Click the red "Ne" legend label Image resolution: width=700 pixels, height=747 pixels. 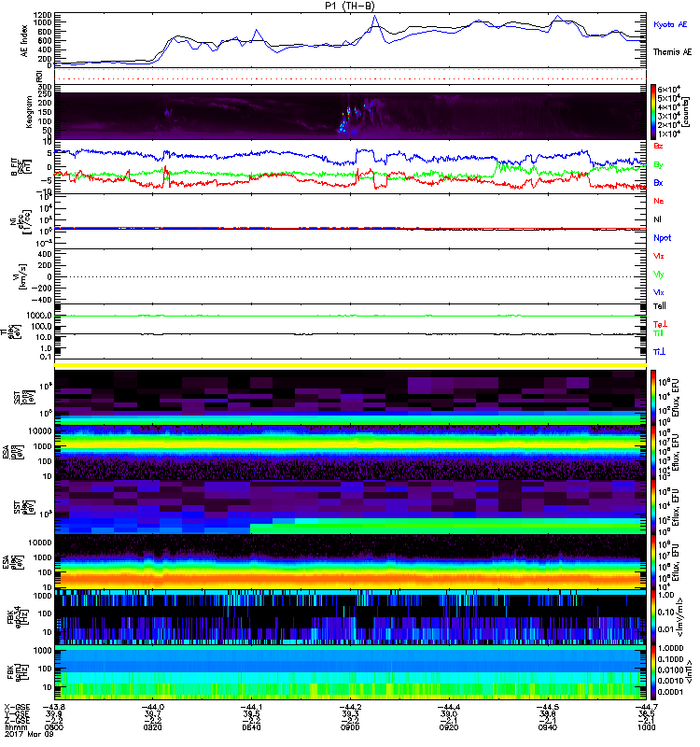click(x=659, y=201)
